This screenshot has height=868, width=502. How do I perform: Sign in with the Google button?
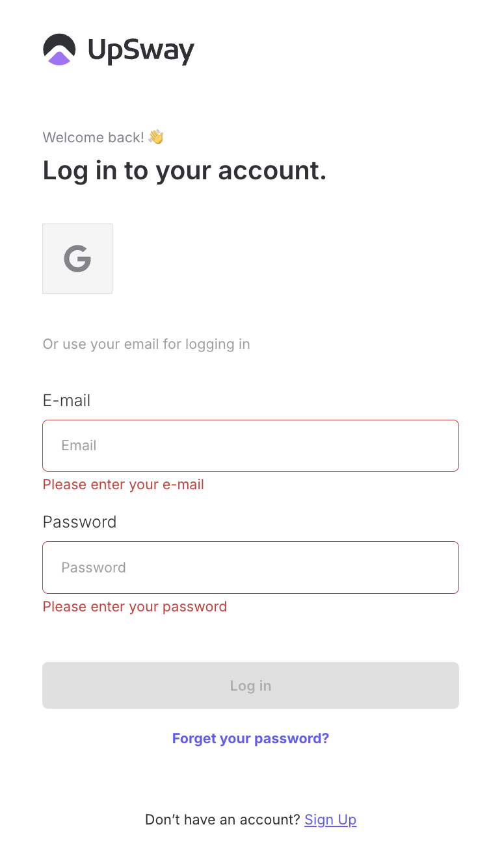[77, 259]
